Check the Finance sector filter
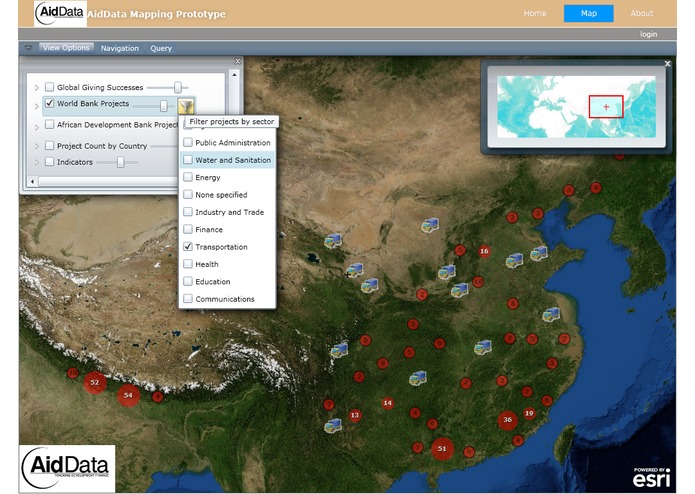Viewport: 695px width, 494px height. [188, 229]
